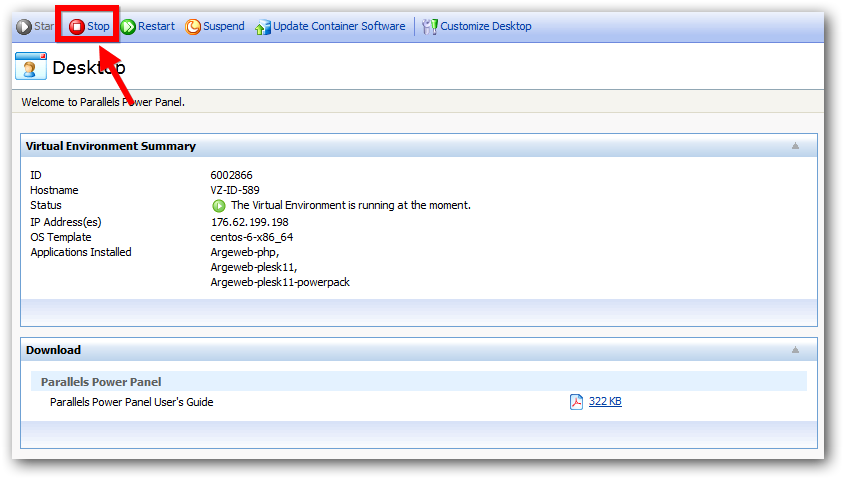Click the Parallels Power Panel User's Guide text

pyautogui.click(x=132, y=402)
